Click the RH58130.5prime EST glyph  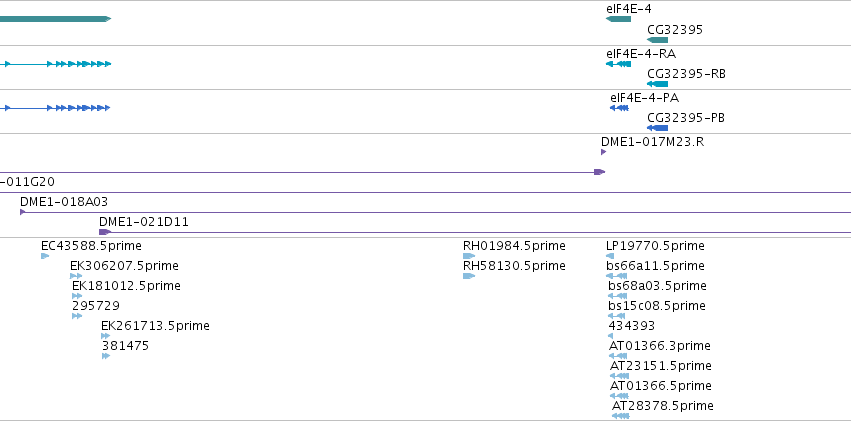[x=469, y=276]
